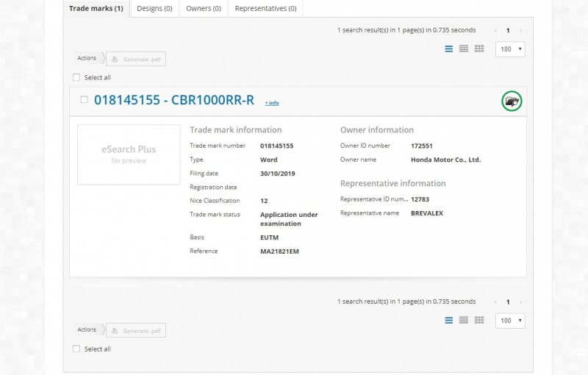The width and height of the screenshot is (588, 375).
Task: Open the top results-per-page 100 dropdown
Action: [510, 49]
